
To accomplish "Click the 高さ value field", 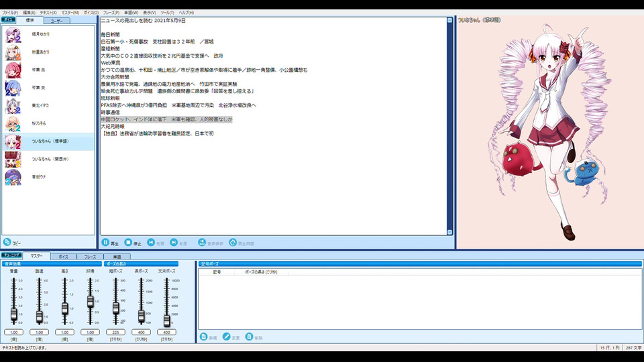I will (x=65, y=332).
